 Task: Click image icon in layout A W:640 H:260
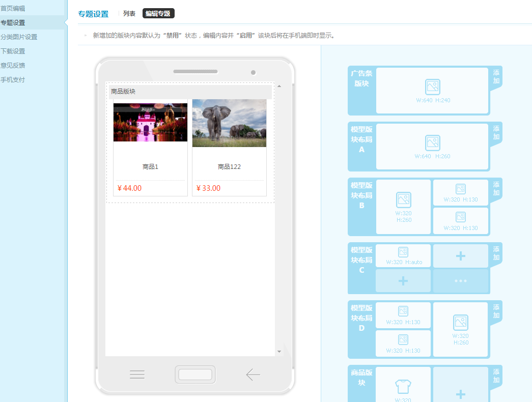pos(433,143)
